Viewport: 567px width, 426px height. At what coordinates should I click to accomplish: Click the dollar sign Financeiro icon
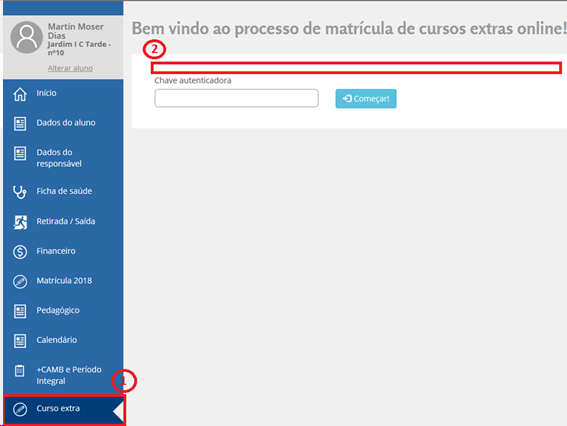click(20, 252)
